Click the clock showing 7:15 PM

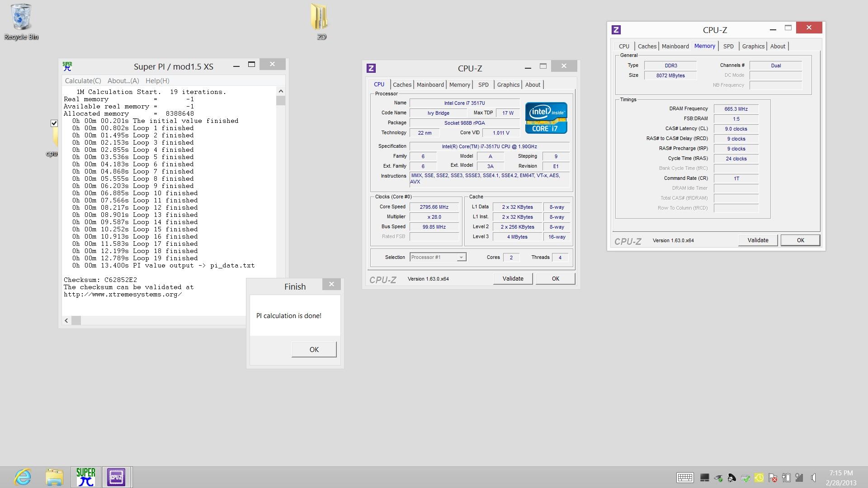tap(841, 473)
